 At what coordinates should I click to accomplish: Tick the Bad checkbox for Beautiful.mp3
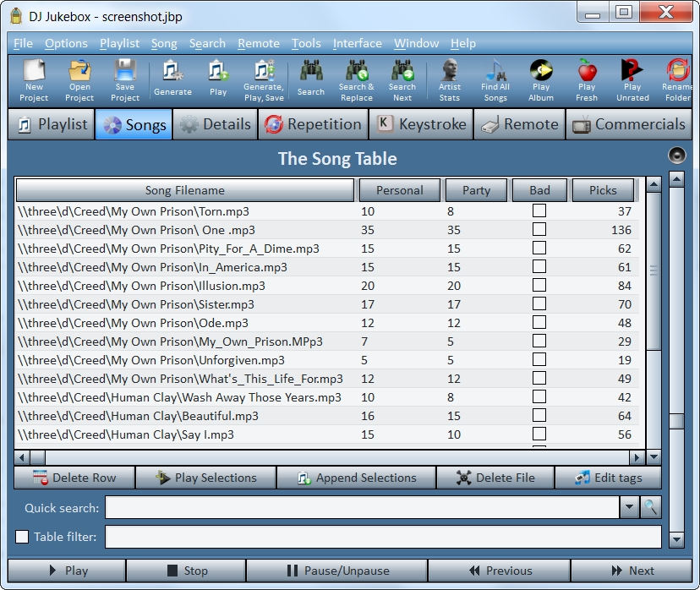click(x=539, y=416)
